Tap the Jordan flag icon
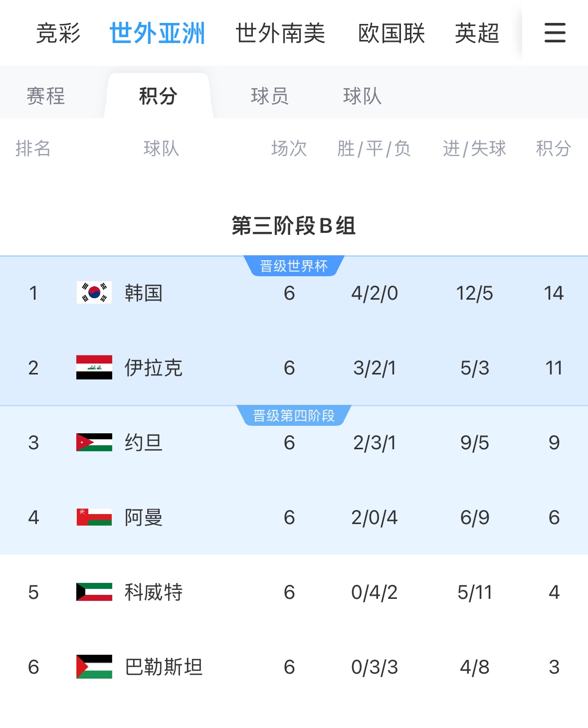The image size is (588, 728). (x=94, y=442)
